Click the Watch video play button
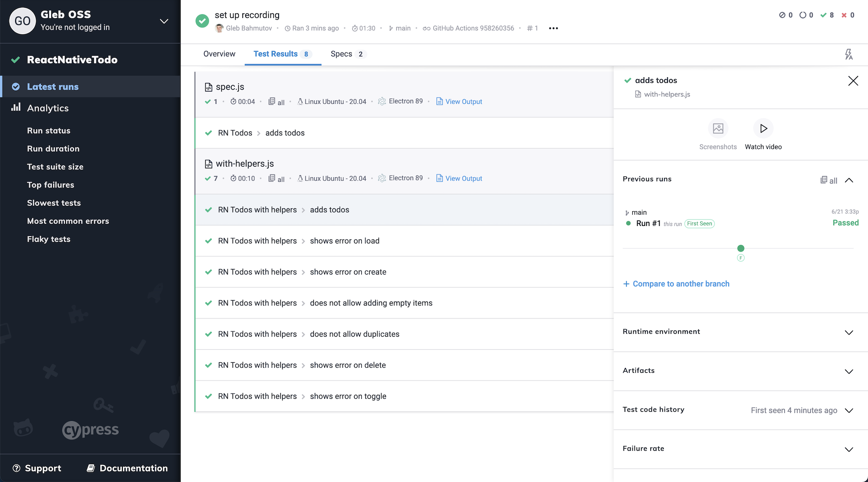This screenshot has height=482, width=868. coord(763,128)
